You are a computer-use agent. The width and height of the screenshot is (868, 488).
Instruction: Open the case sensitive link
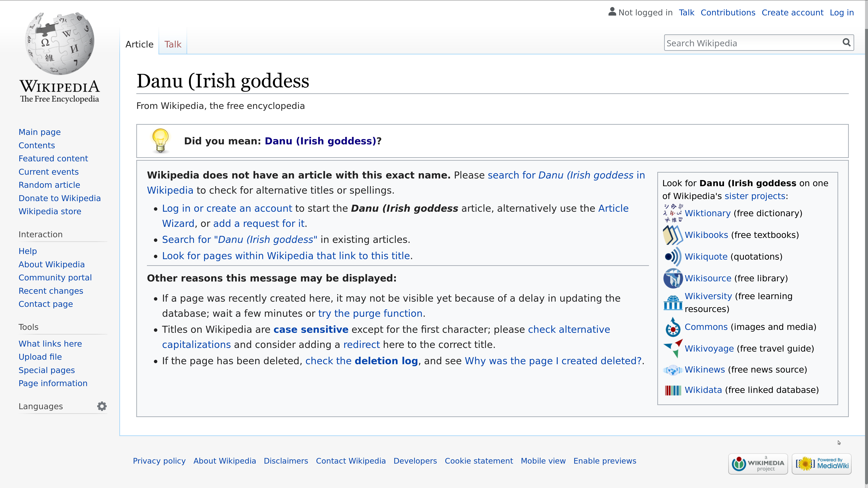[x=311, y=329]
